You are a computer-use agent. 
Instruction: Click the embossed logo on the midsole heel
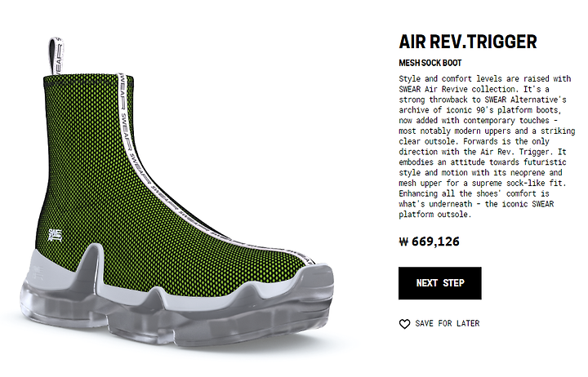tap(37, 273)
